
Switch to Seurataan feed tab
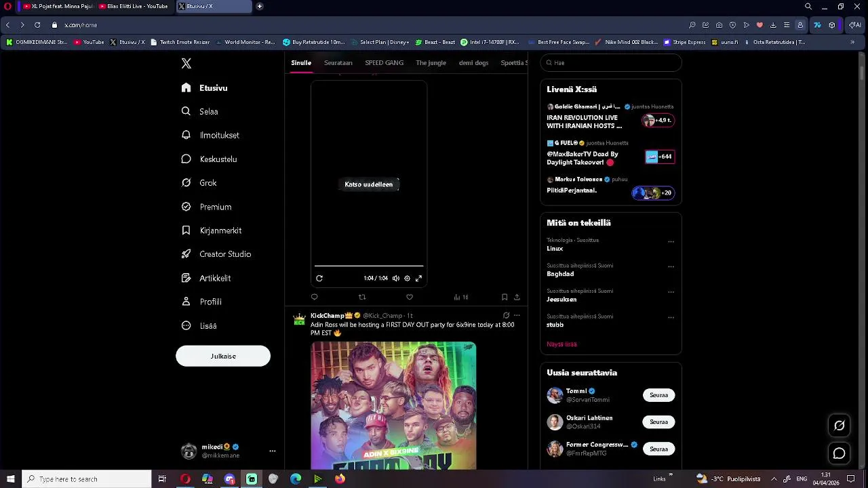(x=338, y=63)
